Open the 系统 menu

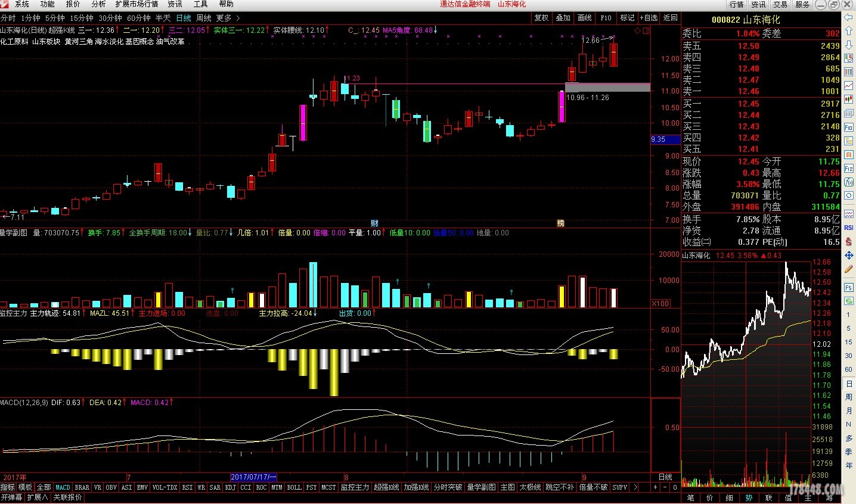[x=21, y=4]
